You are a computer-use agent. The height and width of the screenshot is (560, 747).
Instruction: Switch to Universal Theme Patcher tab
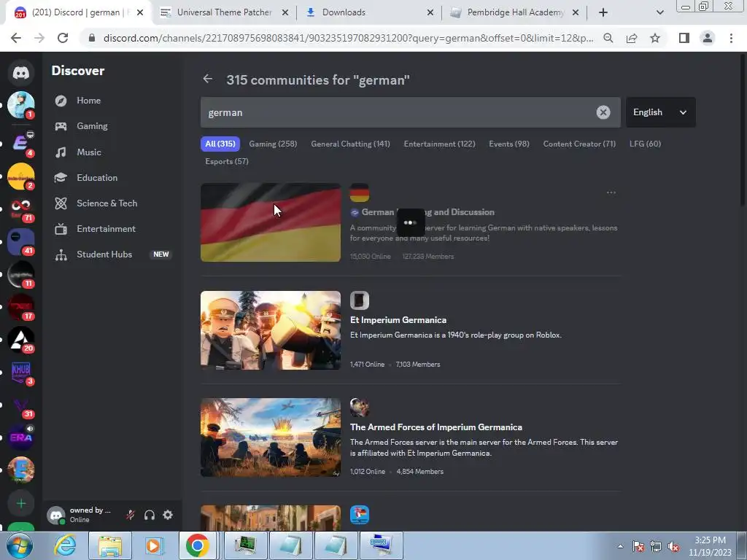pos(225,12)
